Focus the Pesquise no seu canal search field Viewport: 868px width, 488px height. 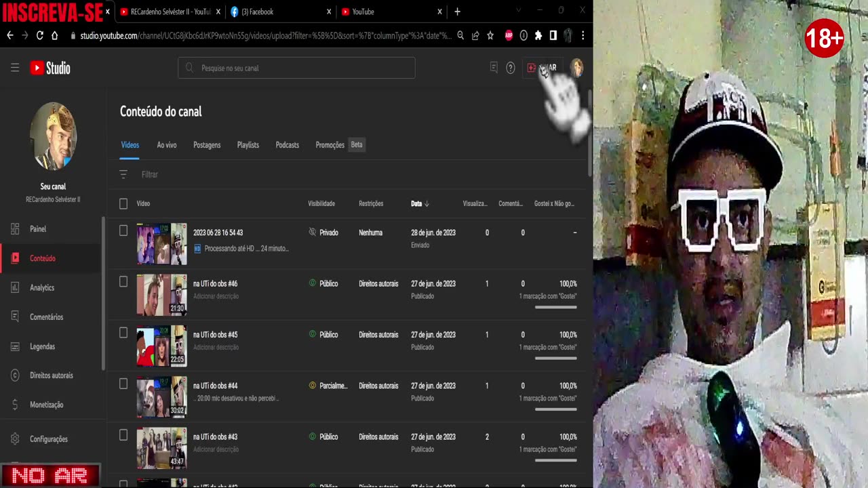tap(296, 68)
